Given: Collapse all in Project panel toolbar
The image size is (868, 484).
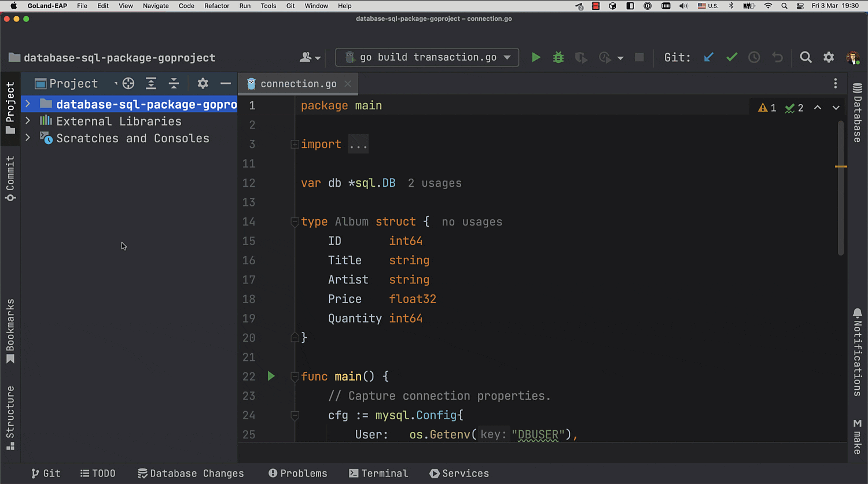Looking at the screenshot, I should [x=174, y=83].
